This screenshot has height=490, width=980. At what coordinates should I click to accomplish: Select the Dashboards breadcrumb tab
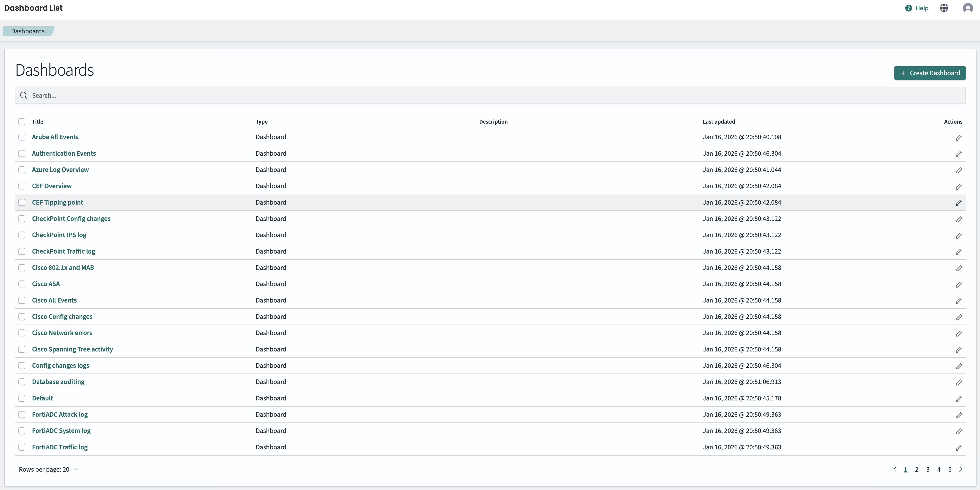[27, 31]
